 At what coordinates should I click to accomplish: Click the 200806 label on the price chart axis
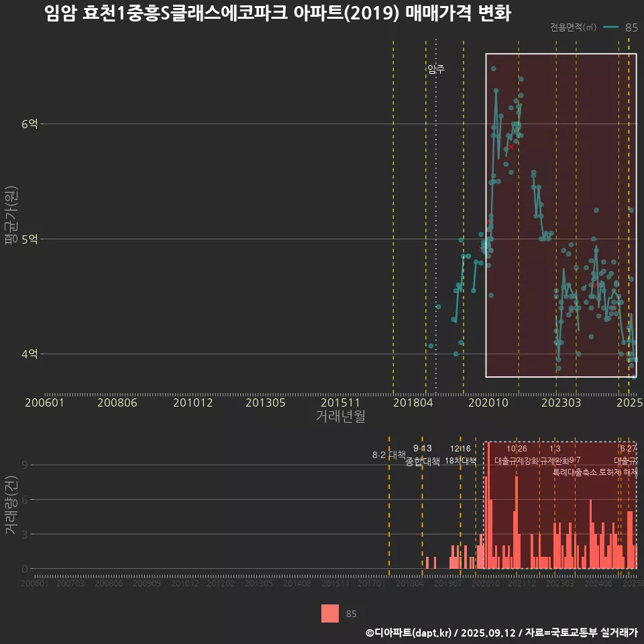click(117, 402)
